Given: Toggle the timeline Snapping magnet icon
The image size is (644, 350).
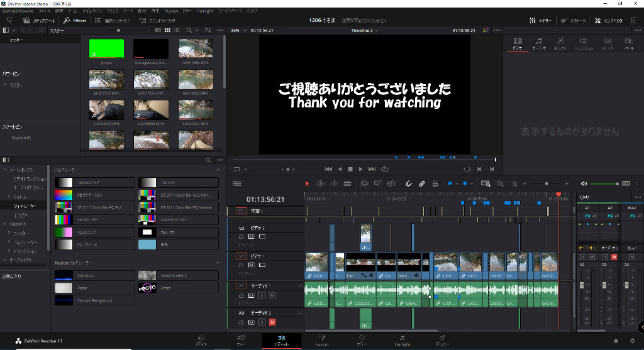Looking at the screenshot, I should click(408, 183).
